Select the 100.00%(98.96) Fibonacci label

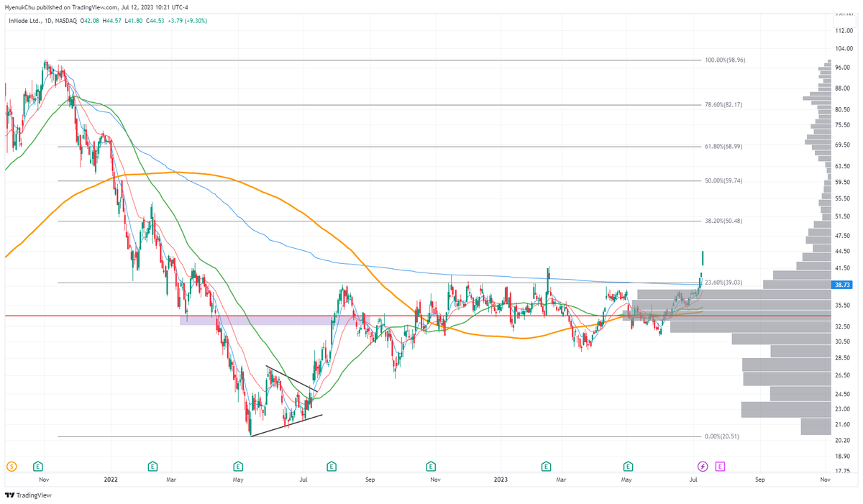tap(725, 60)
